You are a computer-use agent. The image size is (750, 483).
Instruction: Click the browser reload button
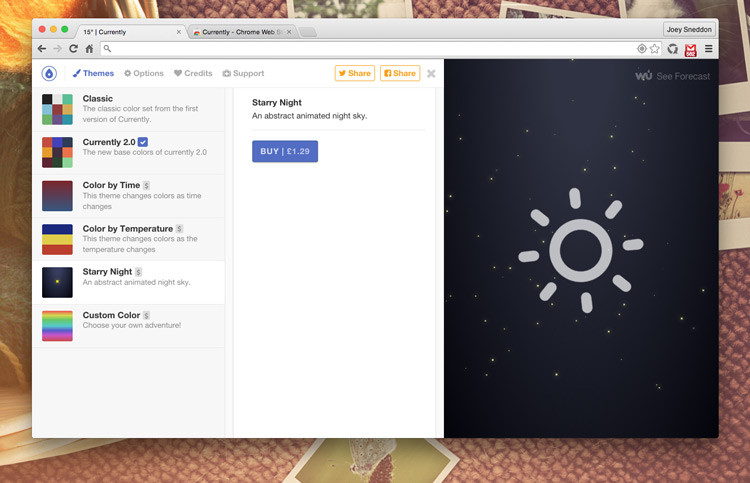click(x=73, y=48)
